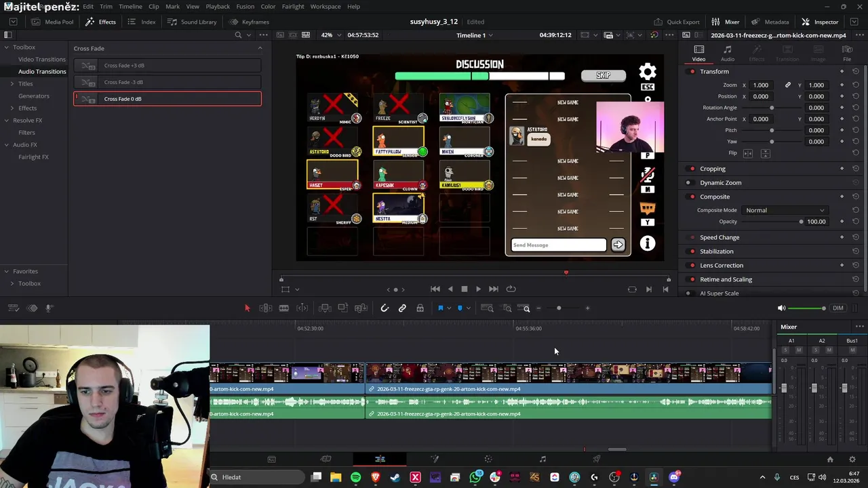Image resolution: width=868 pixels, height=488 pixels.
Task: Click the timeline zoom slider handle
Action: click(x=559, y=308)
